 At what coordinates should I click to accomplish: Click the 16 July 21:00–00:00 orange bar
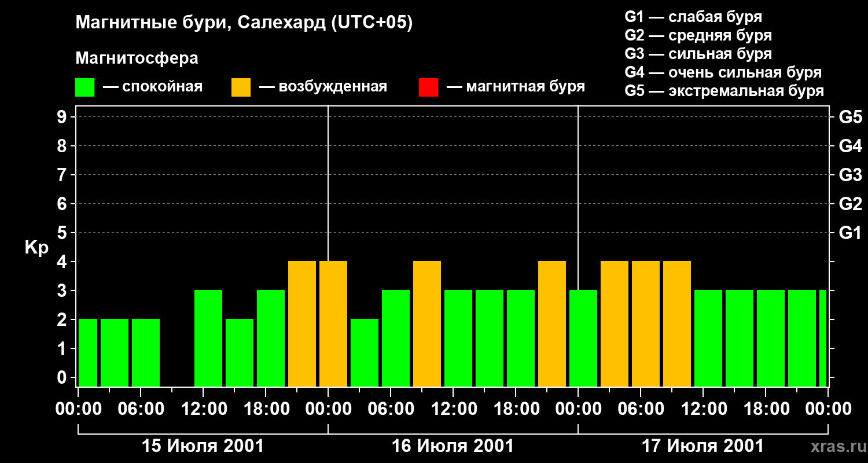click(x=552, y=324)
